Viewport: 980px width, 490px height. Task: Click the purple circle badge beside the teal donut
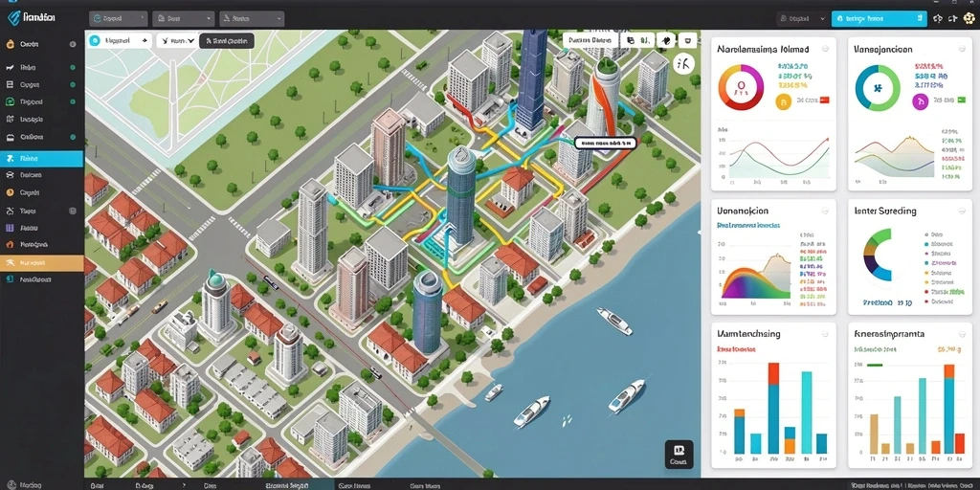click(x=920, y=101)
